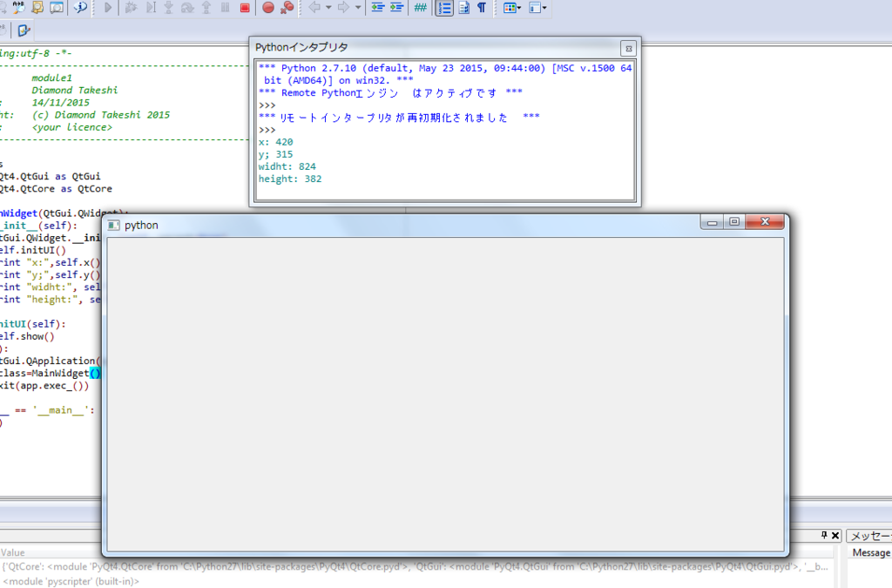Click the Value column header
The width and height of the screenshot is (892, 588).
pos(12,552)
